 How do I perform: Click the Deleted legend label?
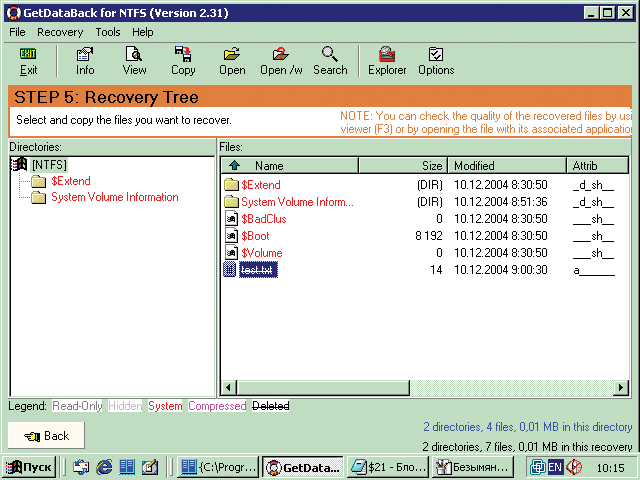[271, 406]
